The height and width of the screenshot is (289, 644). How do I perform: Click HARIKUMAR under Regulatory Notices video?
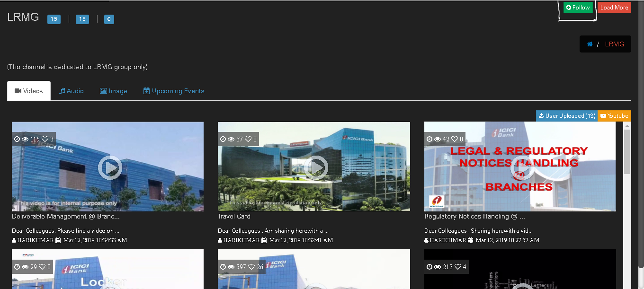coord(448,240)
